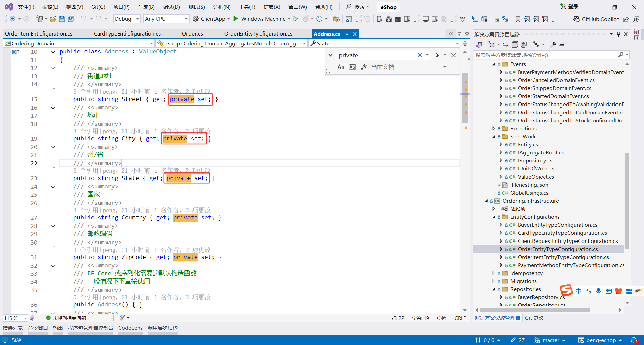Click the restart circular-arrow icon in the toolbar
This screenshot has width=644, height=345.
[x=319, y=19]
